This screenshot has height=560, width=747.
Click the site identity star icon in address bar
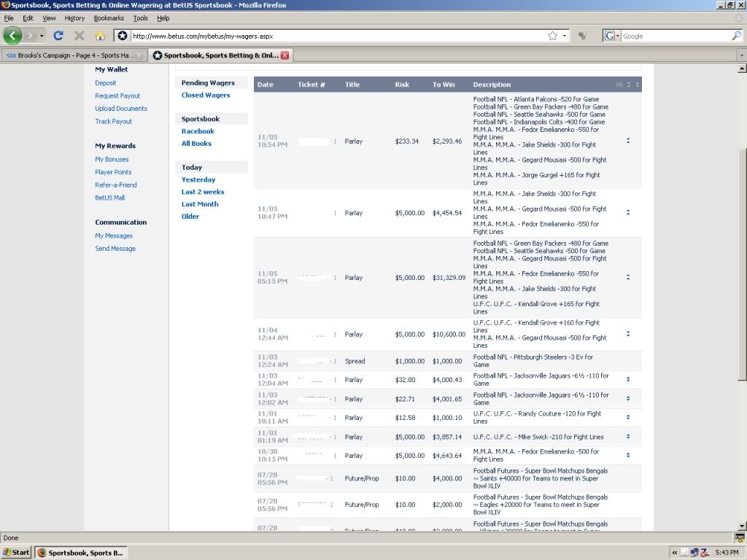123,36
